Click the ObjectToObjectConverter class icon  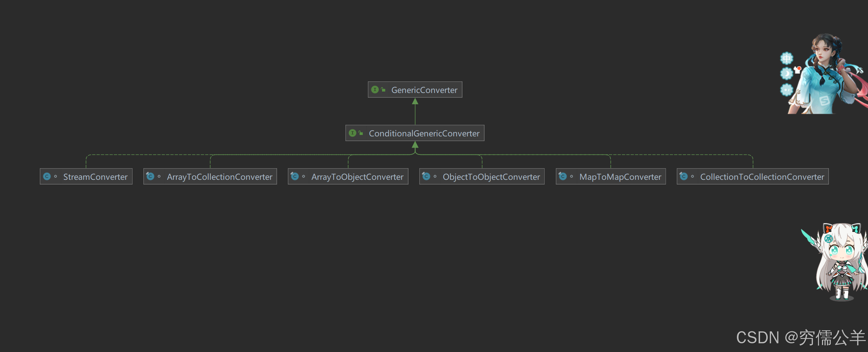(x=426, y=176)
